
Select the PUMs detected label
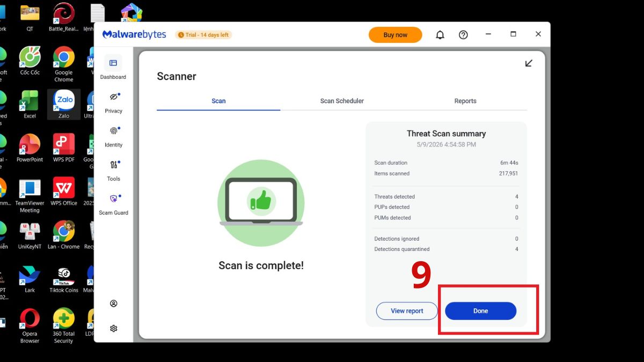(392, 218)
